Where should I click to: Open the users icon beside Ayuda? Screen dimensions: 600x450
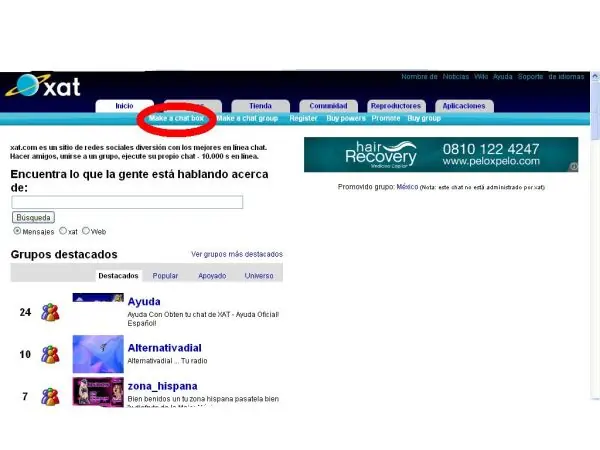(50, 312)
